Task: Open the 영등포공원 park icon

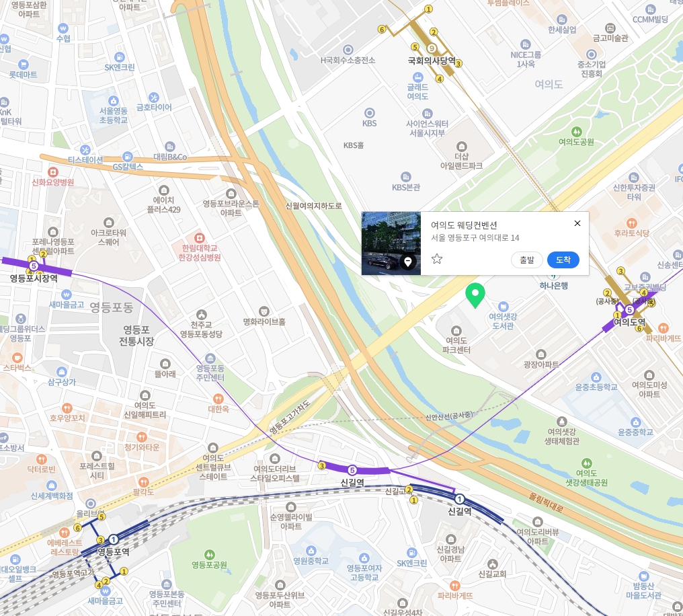Action: [x=210, y=555]
